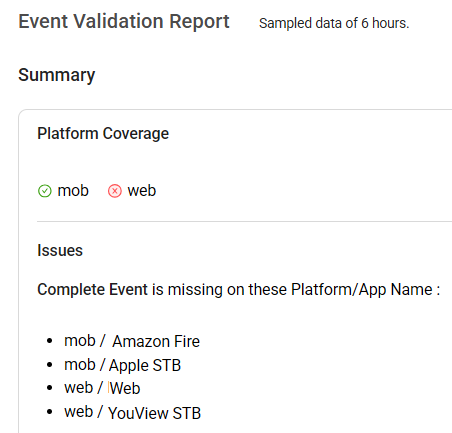Click the words Complete Event in bold
Image resolution: width=452 pixels, height=433 pixels.
coord(92,289)
